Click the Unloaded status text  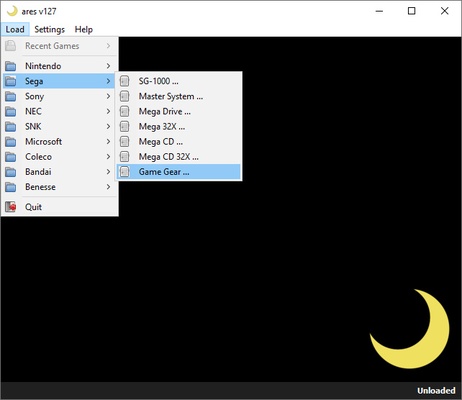pyautogui.click(x=436, y=391)
